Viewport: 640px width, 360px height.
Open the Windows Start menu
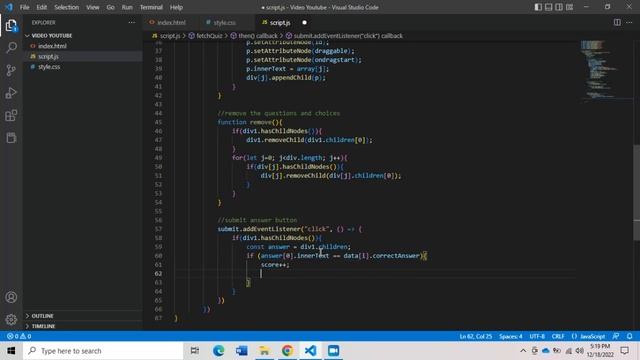click(11, 351)
